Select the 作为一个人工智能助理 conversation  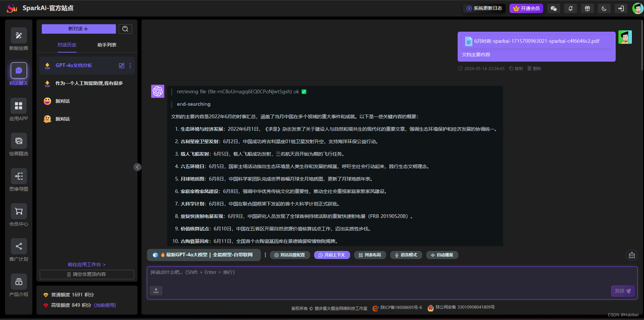87,84
